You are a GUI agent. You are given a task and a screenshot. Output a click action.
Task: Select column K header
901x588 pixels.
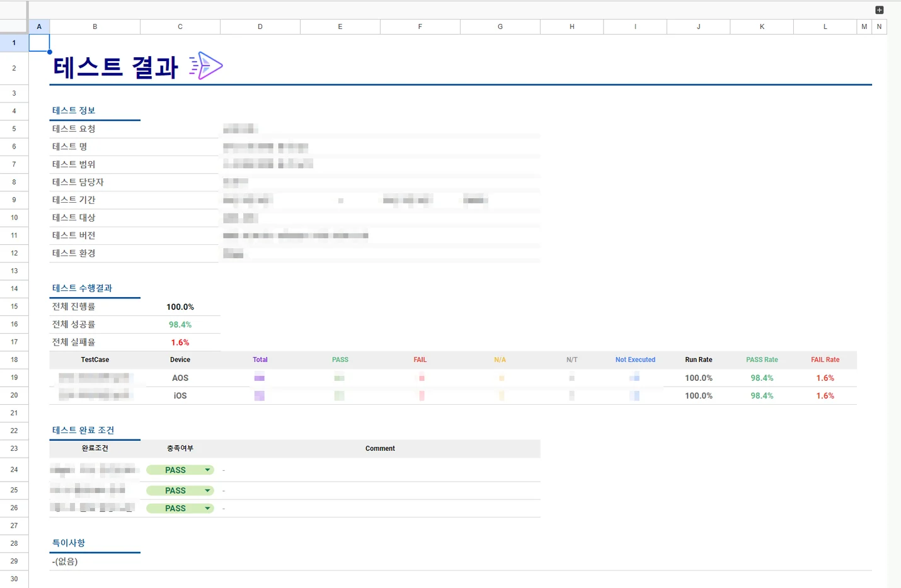coord(762,26)
